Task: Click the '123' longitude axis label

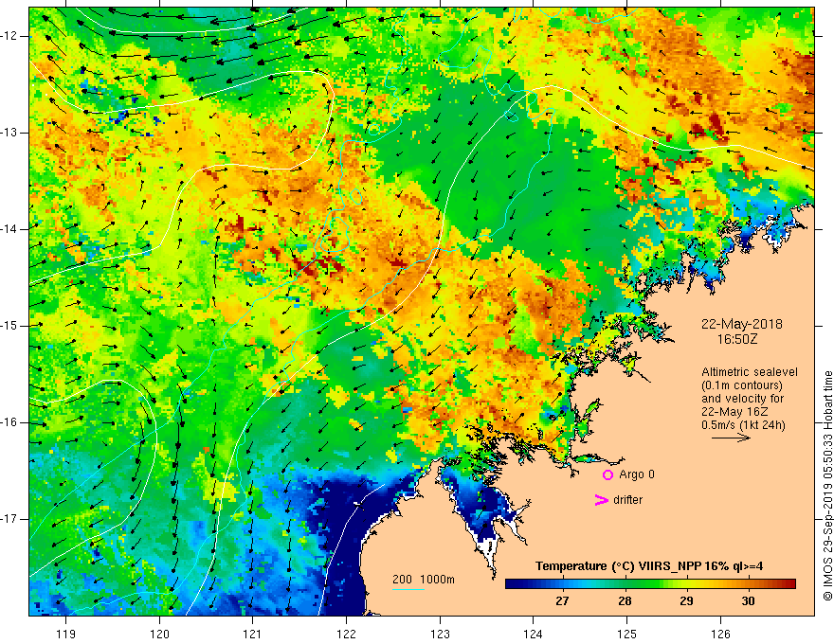Action: pos(440,634)
